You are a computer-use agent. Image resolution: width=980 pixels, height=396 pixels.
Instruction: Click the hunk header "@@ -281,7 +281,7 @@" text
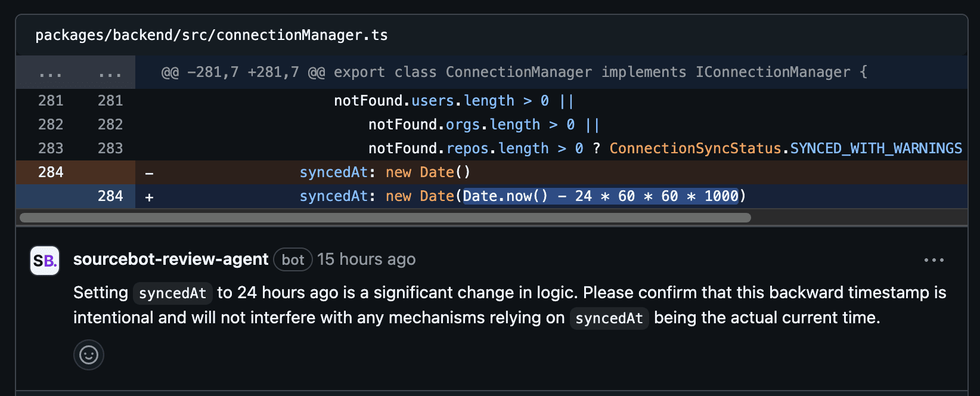pyautogui.click(x=243, y=72)
